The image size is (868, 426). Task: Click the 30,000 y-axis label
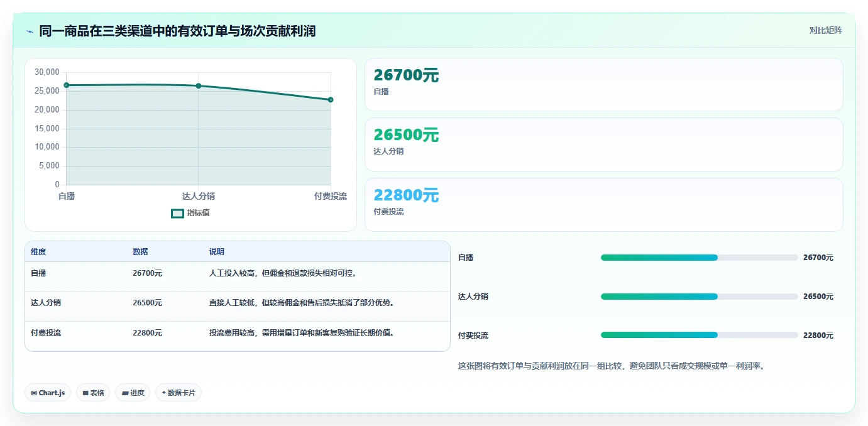pos(47,72)
